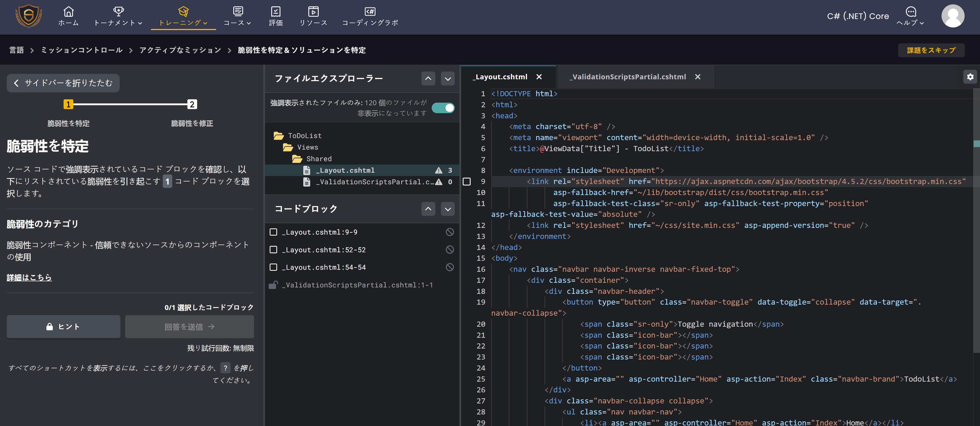
Task: Click the コーディングラボ C# icon
Action: coord(370,12)
